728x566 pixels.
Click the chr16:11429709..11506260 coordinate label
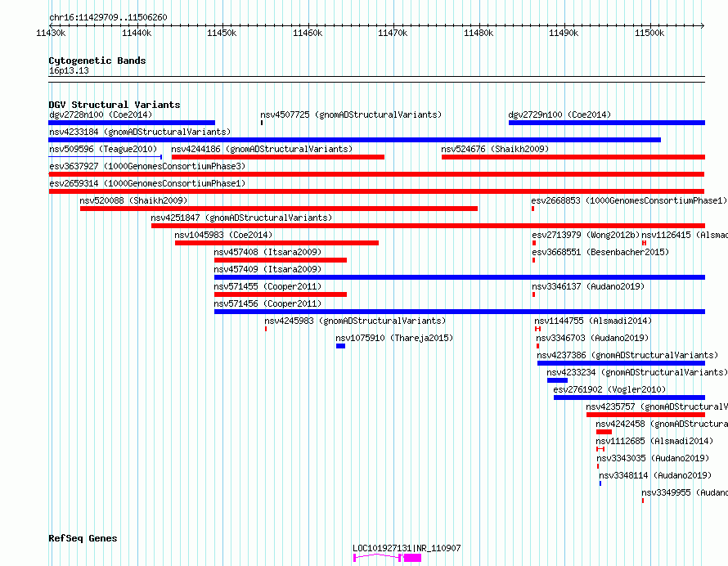click(108, 18)
